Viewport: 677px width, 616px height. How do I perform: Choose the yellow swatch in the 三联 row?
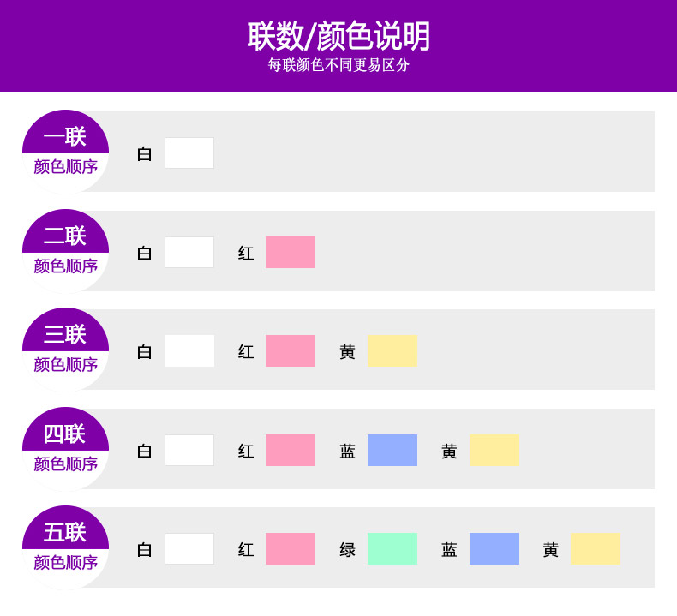(x=392, y=351)
